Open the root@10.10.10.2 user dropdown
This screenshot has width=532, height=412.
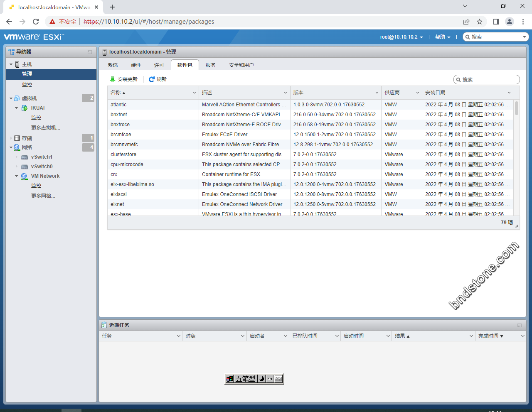[x=401, y=37]
